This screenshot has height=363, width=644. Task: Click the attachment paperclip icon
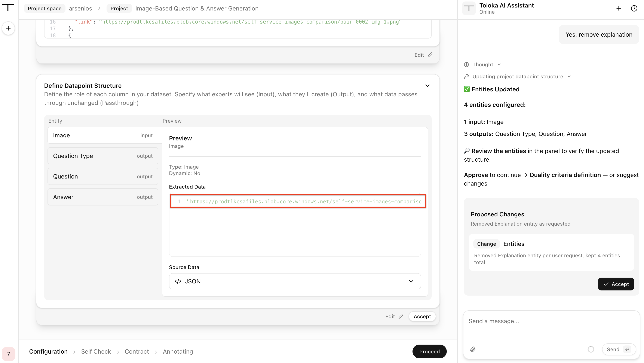[x=473, y=349]
